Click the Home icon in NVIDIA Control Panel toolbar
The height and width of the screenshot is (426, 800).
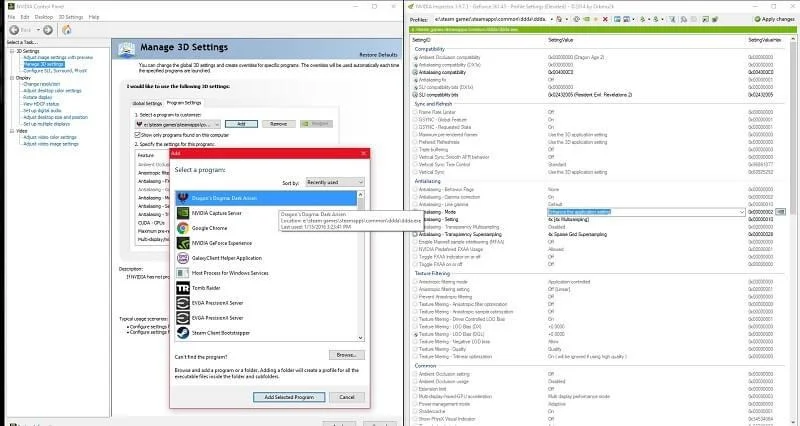point(67,30)
